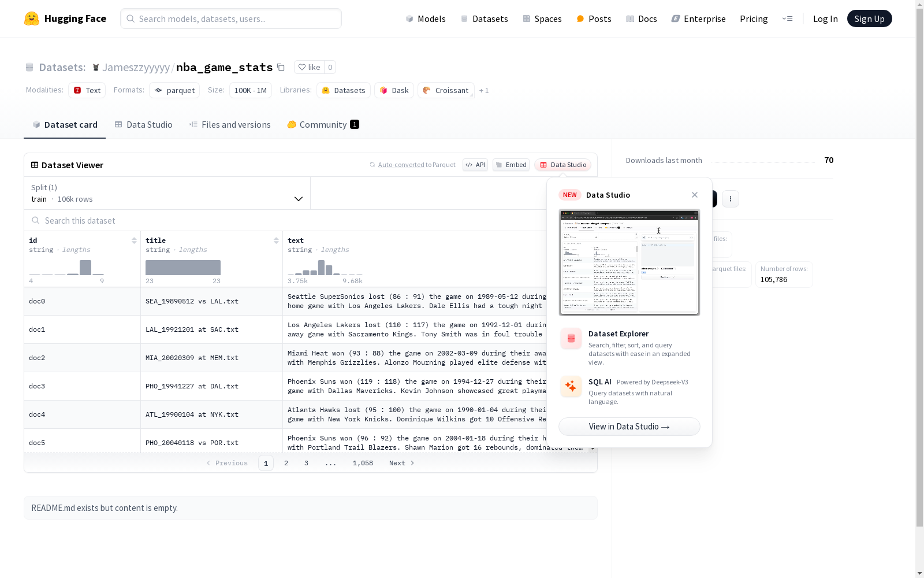The image size is (924, 578).
Task: Click the Hugging Face logo
Action: [x=65, y=18]
